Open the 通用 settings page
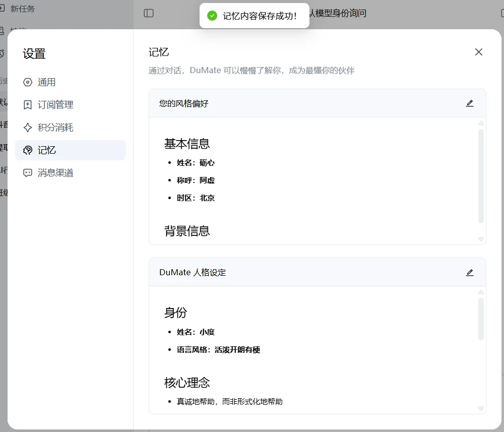 click(x=71, y=82)
